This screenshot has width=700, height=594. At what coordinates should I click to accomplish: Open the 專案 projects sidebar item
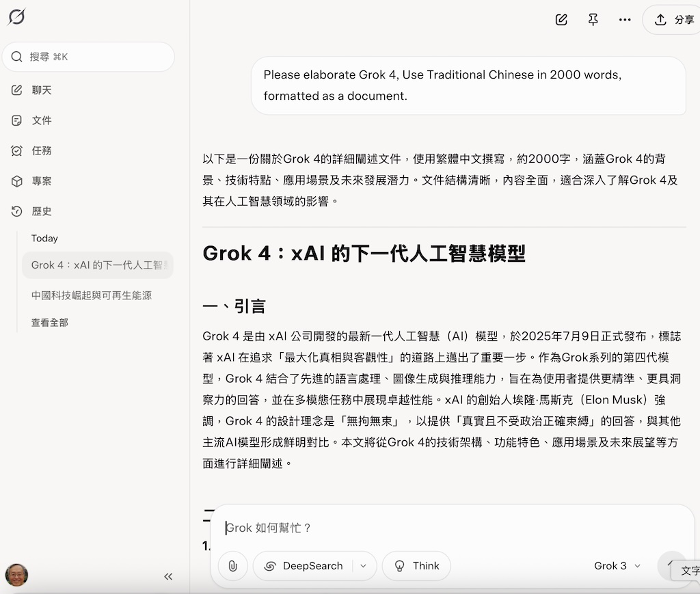(31, 181)
